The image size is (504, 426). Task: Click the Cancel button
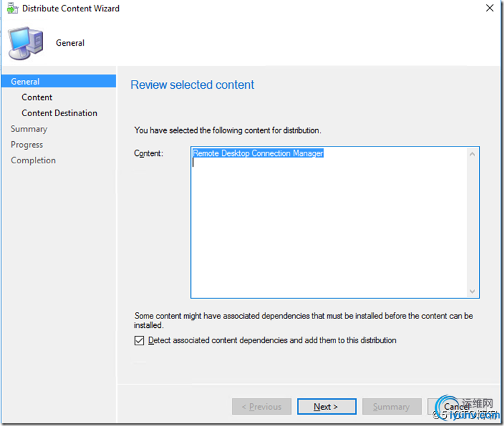click(x=457, y=407)
